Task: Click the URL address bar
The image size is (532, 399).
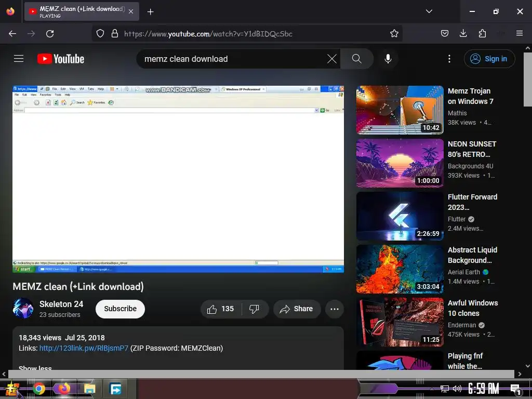Action: pyautogui.click(x=247, y=34)
